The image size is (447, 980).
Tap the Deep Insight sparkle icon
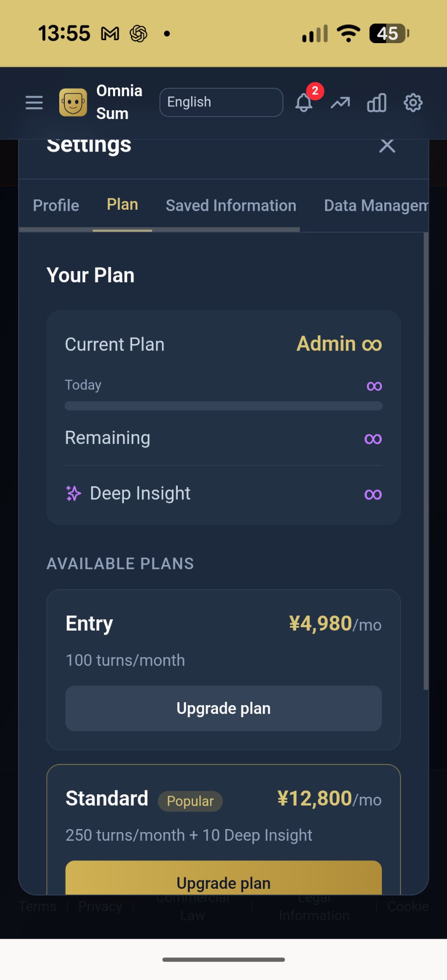(x=73, y=493)
